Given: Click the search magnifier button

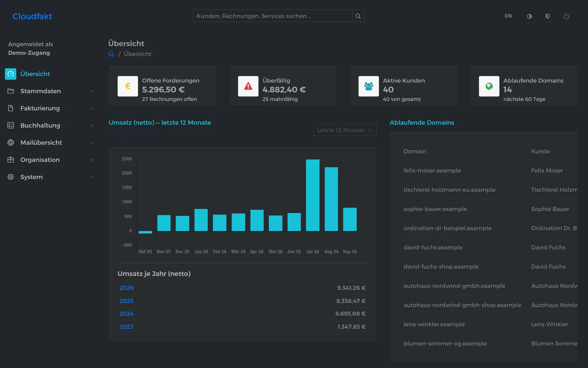Looking at the screenshot, I should click(x=358, y=16).
